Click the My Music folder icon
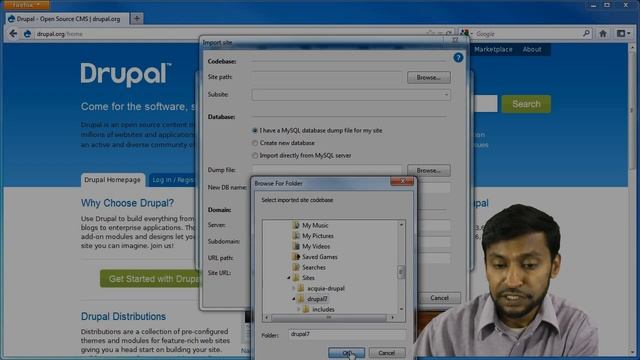Image resolution: width=640 pixels, height=360 pixels. click(296, 225)
